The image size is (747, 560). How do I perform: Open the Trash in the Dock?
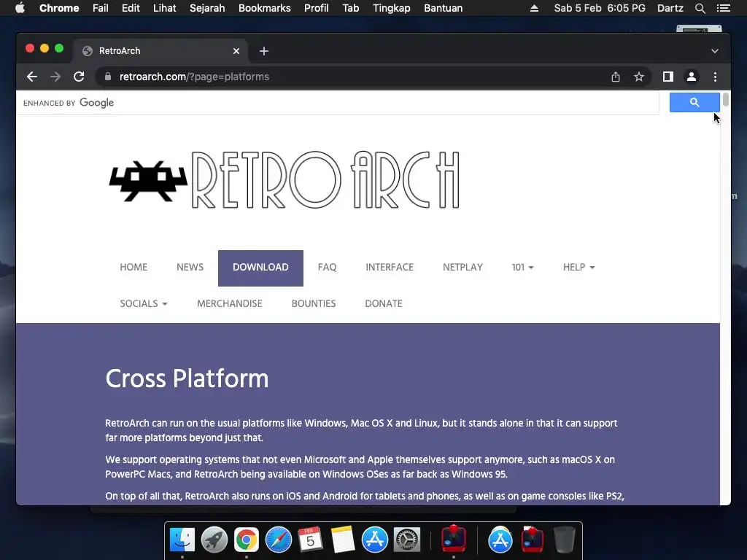pos(565,540)
